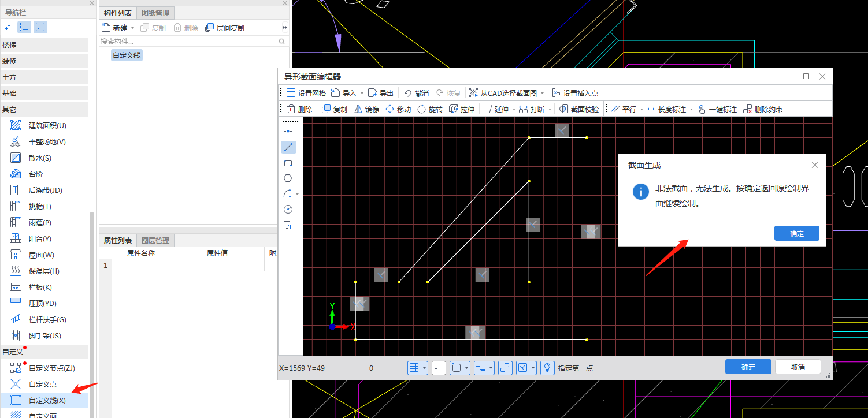Click 层间复制 in component list toolbar
This screenshot has height=418, width=868.
click(x=225, y=28)
